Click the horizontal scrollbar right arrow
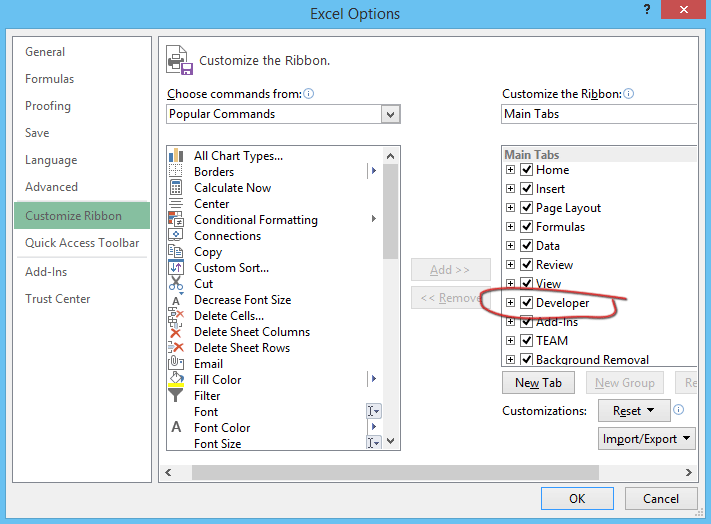Screen dimensions: 711x524 689,472
